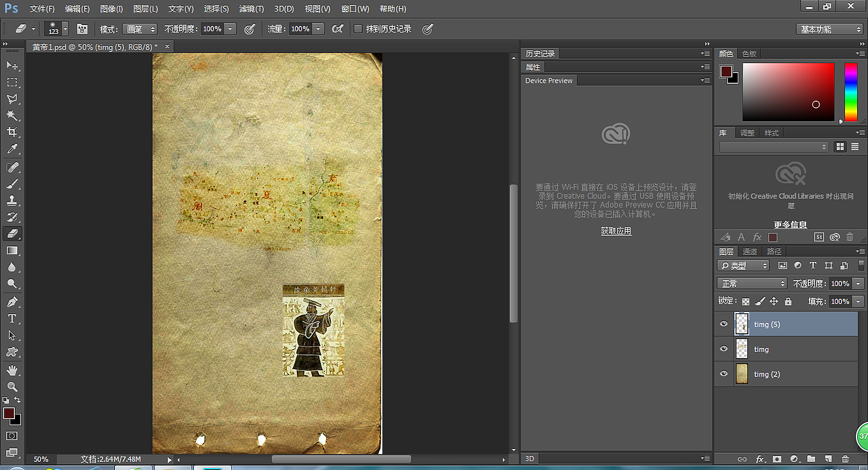This screenshot has height=470, width=868.
Task: Click the color field in Color panel
Action: click(x=788, y=92)
